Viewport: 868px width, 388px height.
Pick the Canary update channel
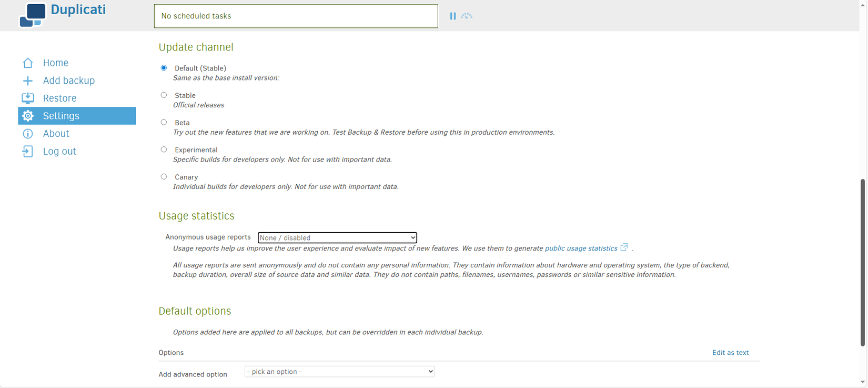164,177
